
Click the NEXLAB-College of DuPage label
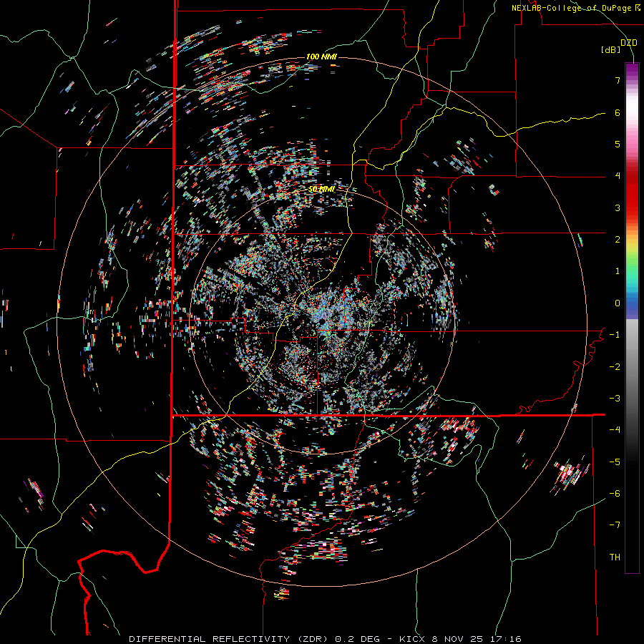[x=576, y=8]
